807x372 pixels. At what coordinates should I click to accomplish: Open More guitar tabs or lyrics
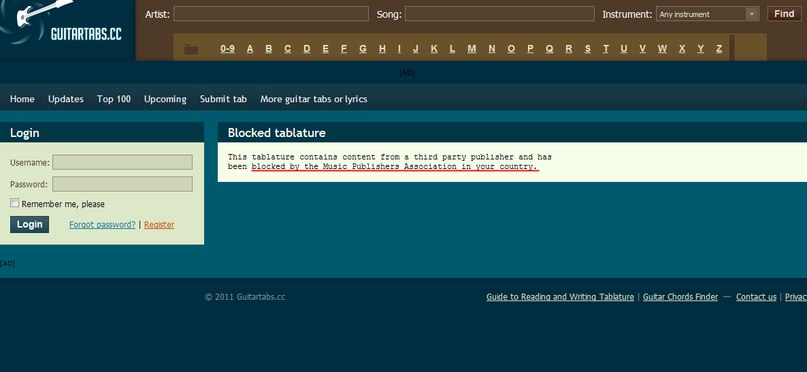313,99
